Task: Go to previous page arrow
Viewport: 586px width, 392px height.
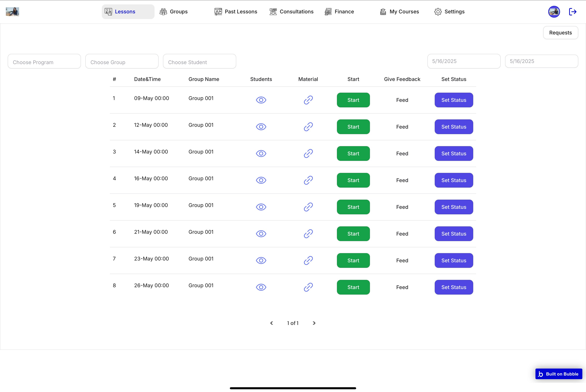Action: (x=272, y=323)
